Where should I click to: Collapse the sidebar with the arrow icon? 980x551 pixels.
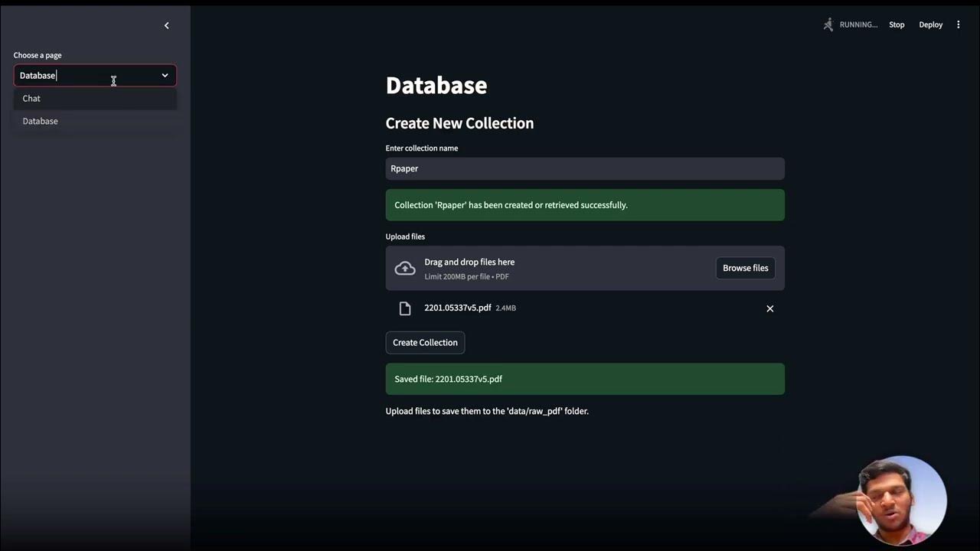click(x=166, y=26)
